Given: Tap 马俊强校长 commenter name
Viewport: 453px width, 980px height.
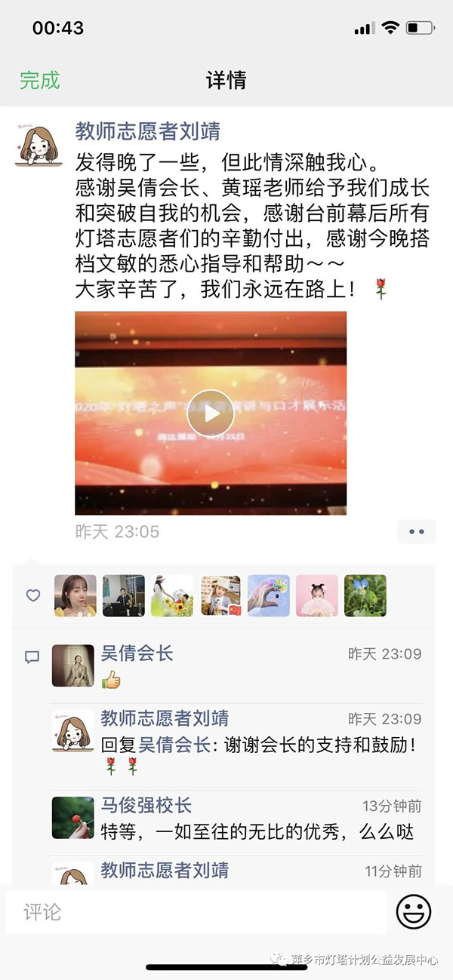Looking at the screenshot, I should [146, 804].
